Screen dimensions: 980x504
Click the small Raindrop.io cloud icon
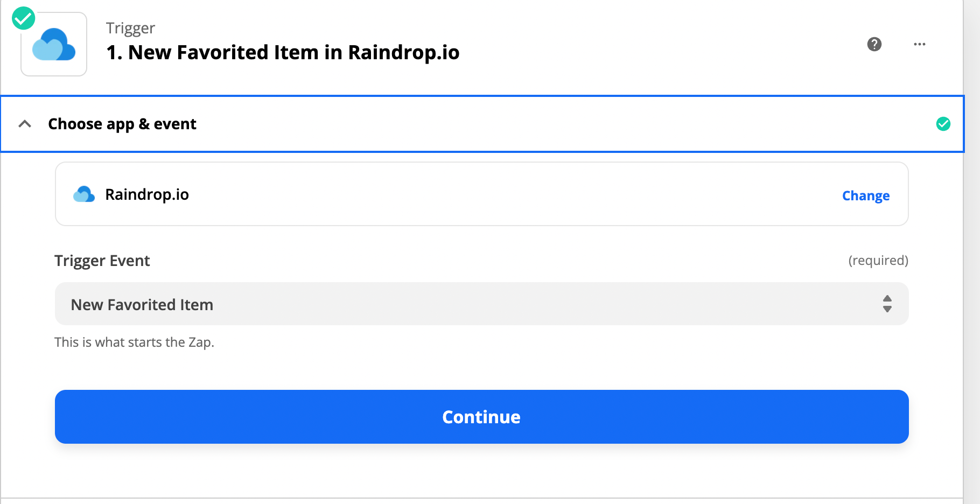84,194
